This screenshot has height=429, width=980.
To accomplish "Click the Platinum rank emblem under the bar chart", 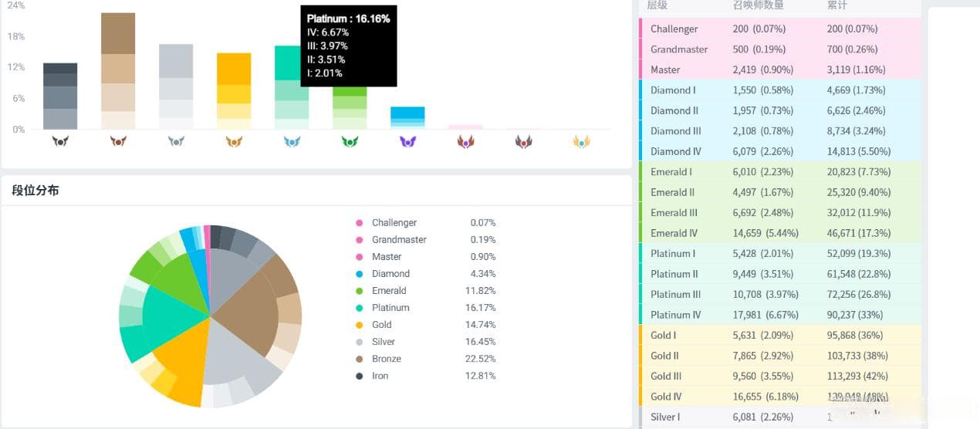I will (x=292, y=141).
